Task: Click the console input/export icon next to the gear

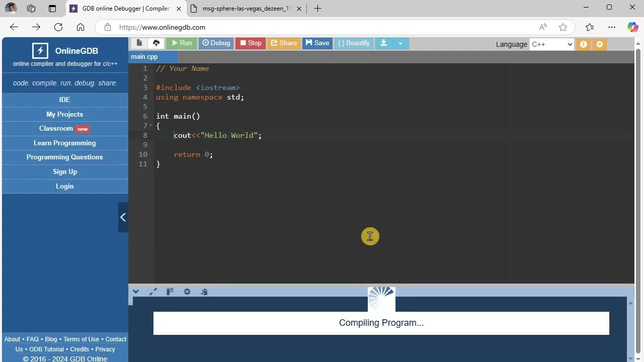Action: (204, 292)
